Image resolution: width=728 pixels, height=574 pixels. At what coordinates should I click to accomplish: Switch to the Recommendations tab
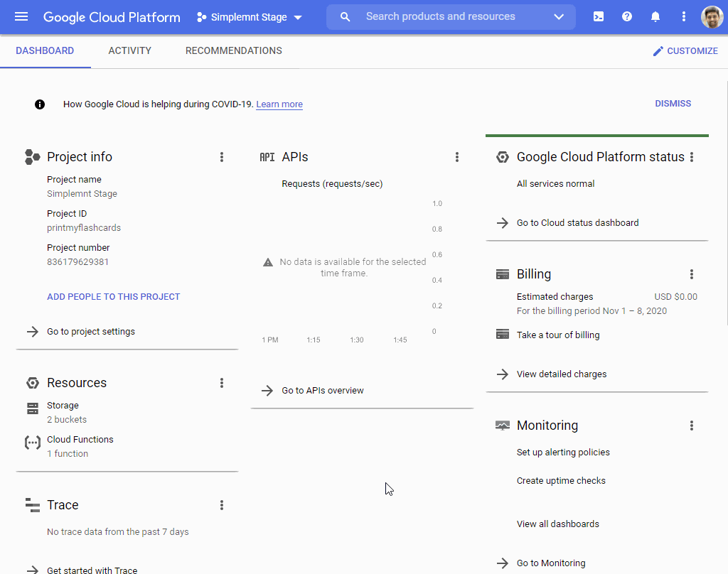tap(233, 50)
